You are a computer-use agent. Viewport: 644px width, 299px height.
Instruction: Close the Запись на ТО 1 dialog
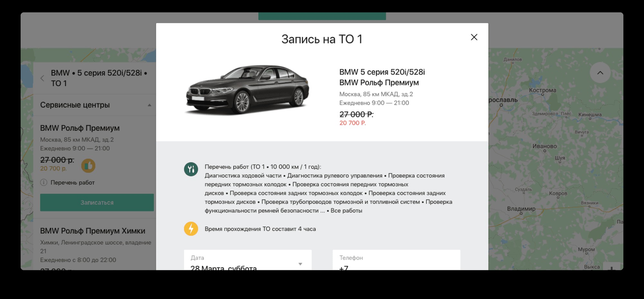474,37
